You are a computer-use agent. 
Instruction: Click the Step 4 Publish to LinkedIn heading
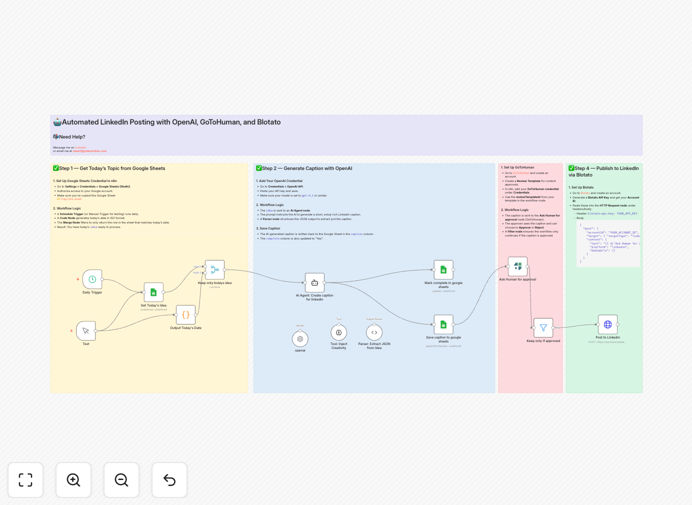click(x=604, y=171)
